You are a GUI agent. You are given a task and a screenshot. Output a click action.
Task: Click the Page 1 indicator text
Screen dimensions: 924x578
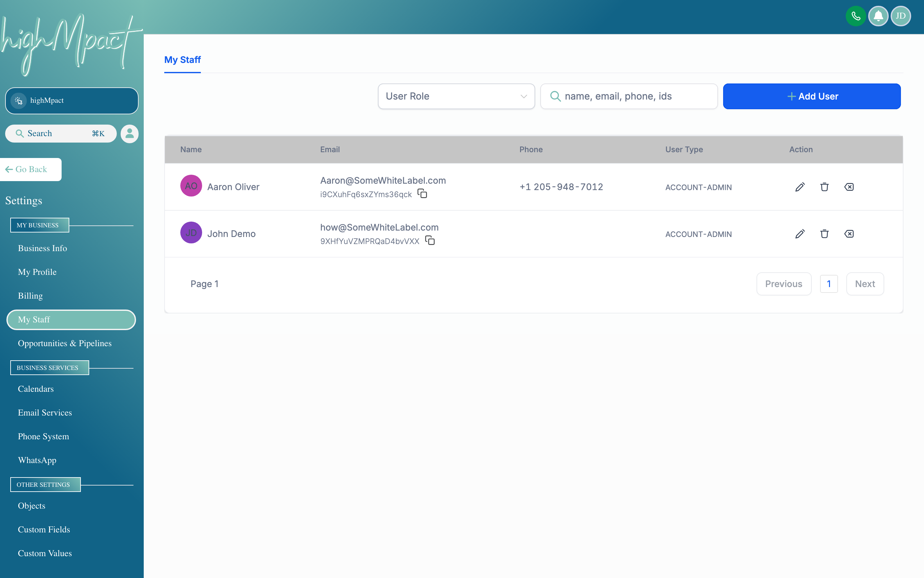(x=204, y=284)
